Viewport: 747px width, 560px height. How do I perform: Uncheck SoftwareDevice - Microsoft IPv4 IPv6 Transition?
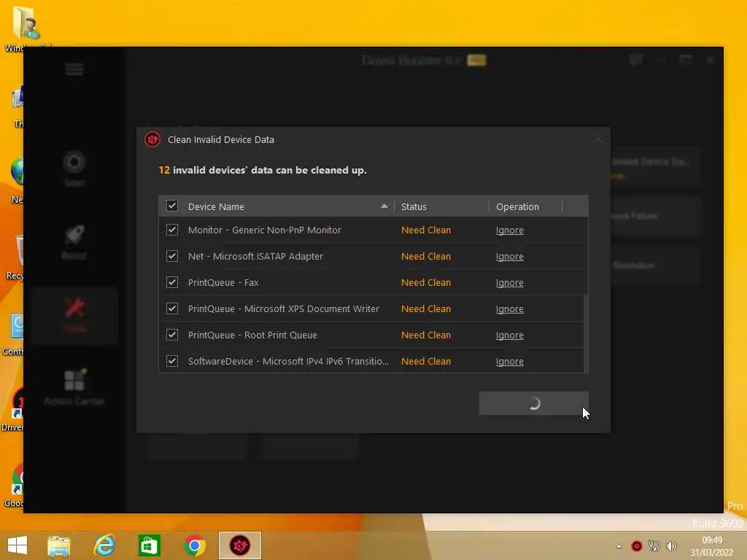[x=172, y=360]
